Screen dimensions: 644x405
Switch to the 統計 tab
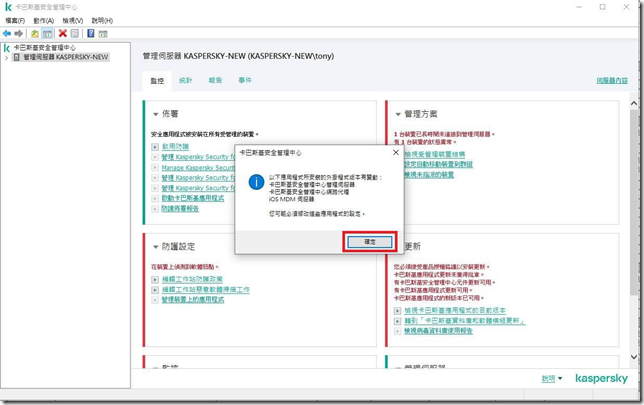point(186,80)
